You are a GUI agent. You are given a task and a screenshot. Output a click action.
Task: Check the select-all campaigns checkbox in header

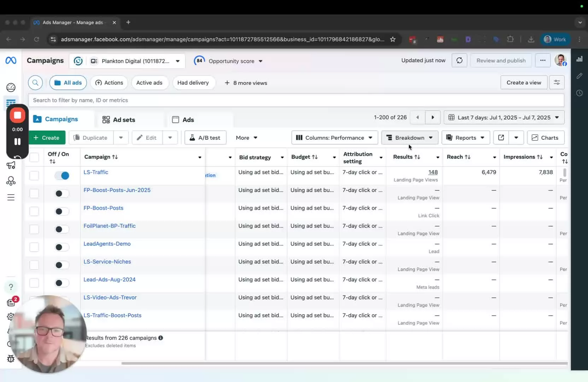coord(34,157)
